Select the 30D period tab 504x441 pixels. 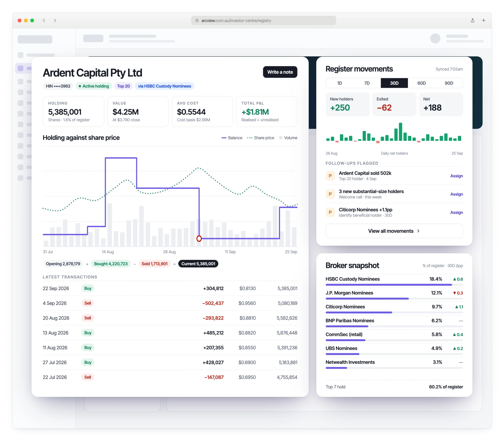pos(394,83)
